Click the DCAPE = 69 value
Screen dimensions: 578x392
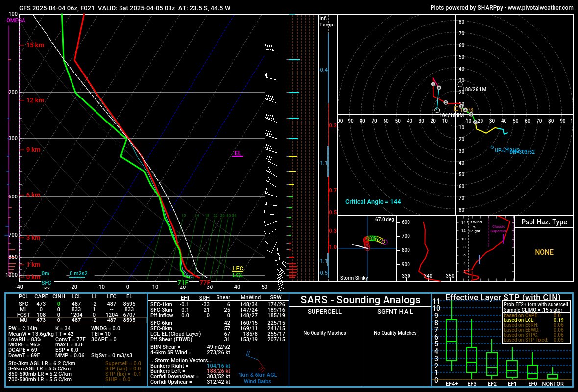coord(23,350)
